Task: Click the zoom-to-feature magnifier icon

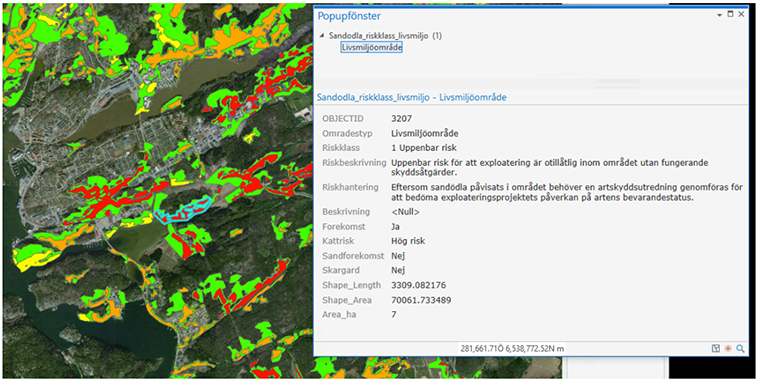Action: 740,348
